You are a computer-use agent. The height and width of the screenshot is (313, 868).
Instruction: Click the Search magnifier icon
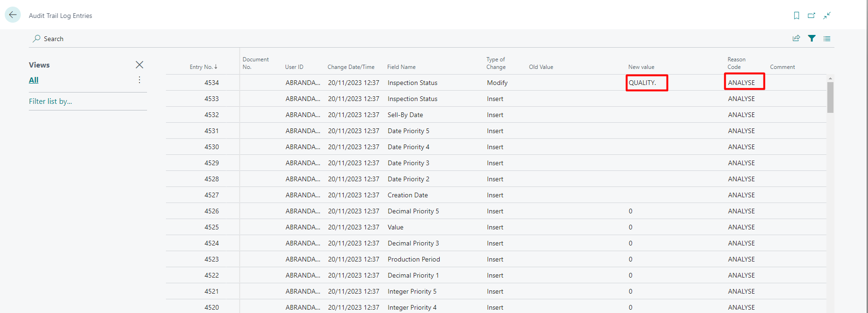point(36,39)
